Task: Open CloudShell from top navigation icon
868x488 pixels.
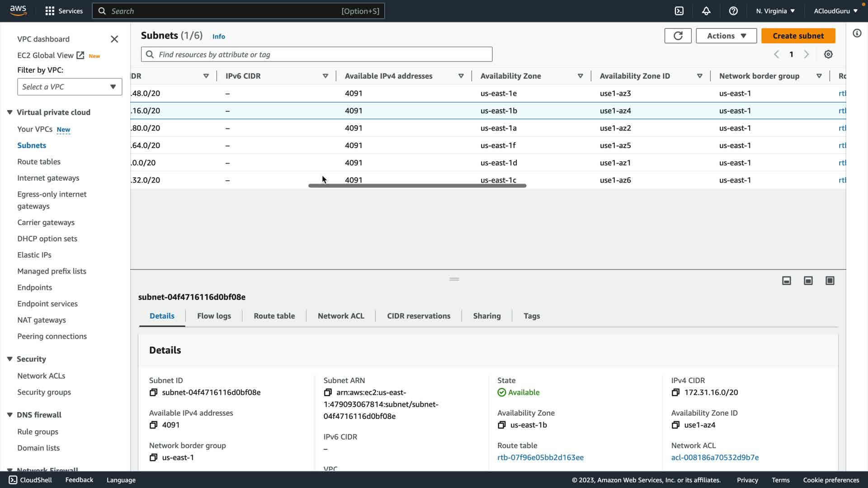Action: 679,11
